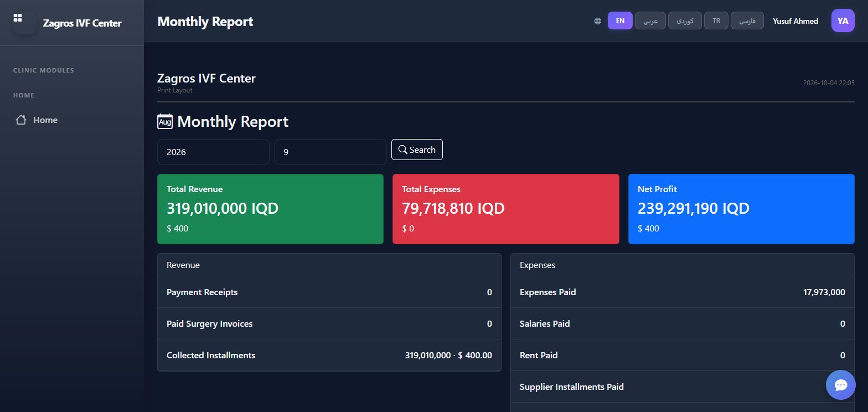868x412 pixels.
Task: Open the YA user avatar
Action: pos(843,20)
